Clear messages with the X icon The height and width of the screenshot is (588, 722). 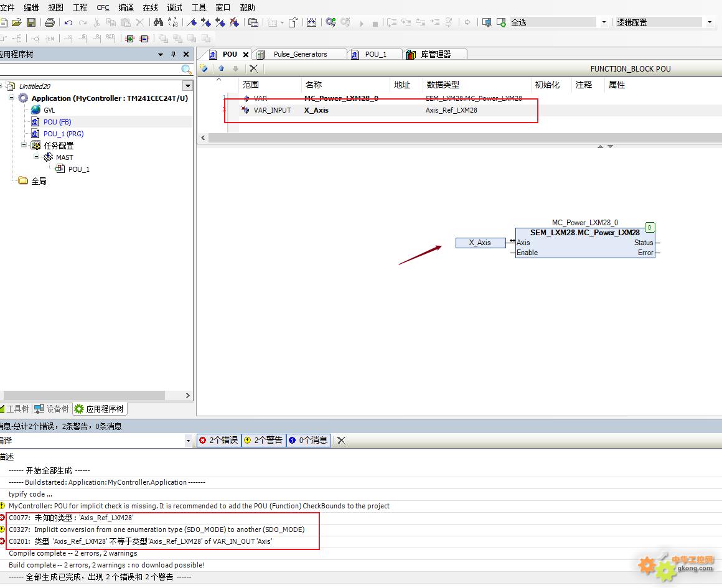coord(341,441)
